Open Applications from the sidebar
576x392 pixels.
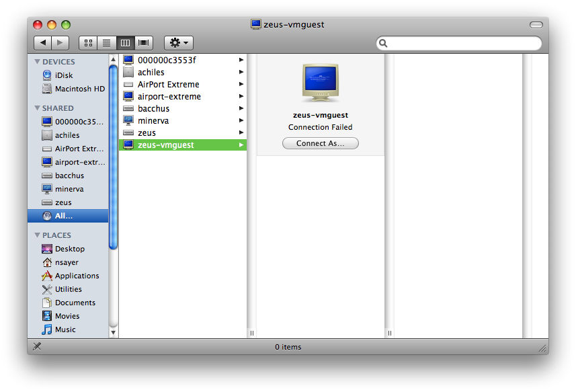[x=68, y=276]
